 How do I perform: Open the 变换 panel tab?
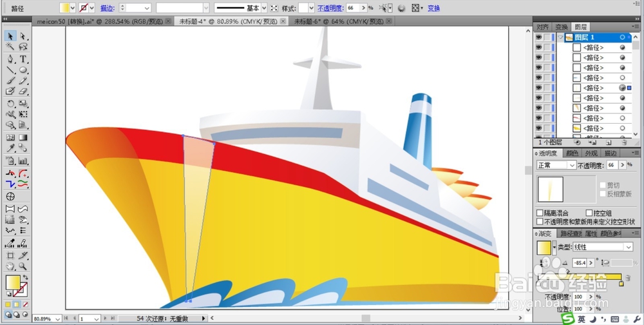[x=562, y=26]
